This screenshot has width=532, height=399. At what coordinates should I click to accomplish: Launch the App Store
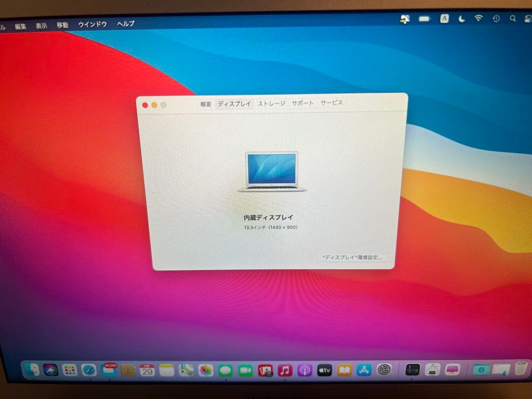coord(365,370)
